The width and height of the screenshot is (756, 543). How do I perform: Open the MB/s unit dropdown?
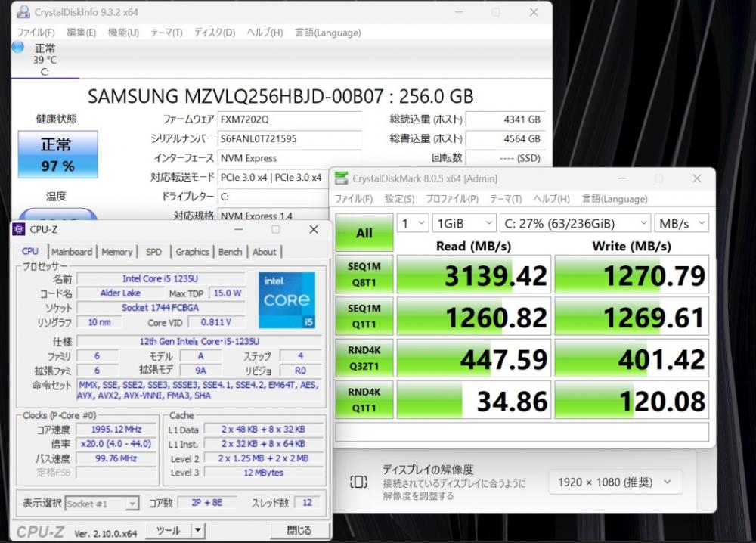tap(681, 223)
